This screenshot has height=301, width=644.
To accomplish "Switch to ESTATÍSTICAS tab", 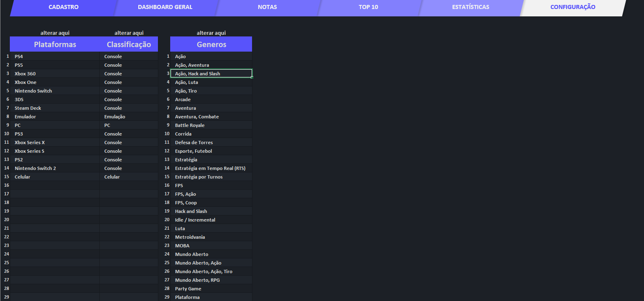I will tap(471, 7).
